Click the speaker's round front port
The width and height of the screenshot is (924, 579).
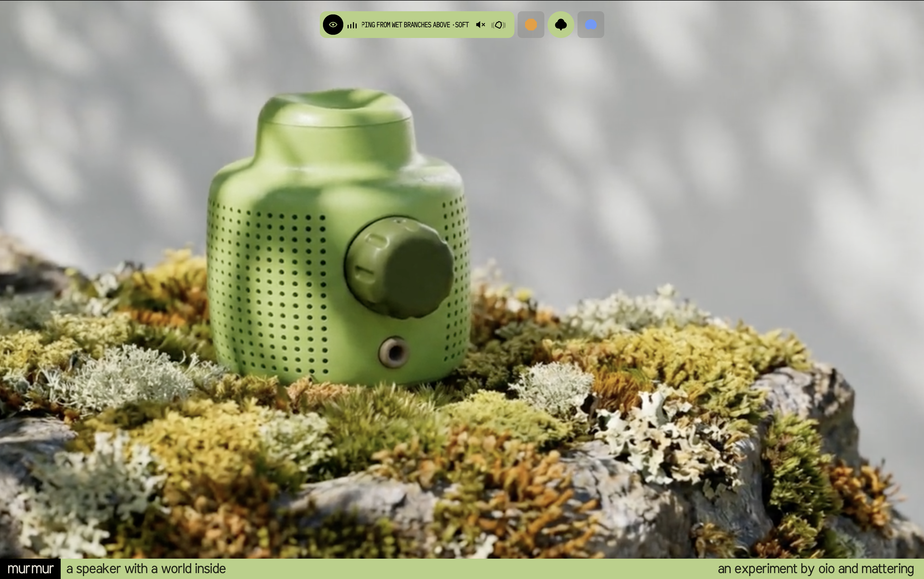click(x=394, y=352)
